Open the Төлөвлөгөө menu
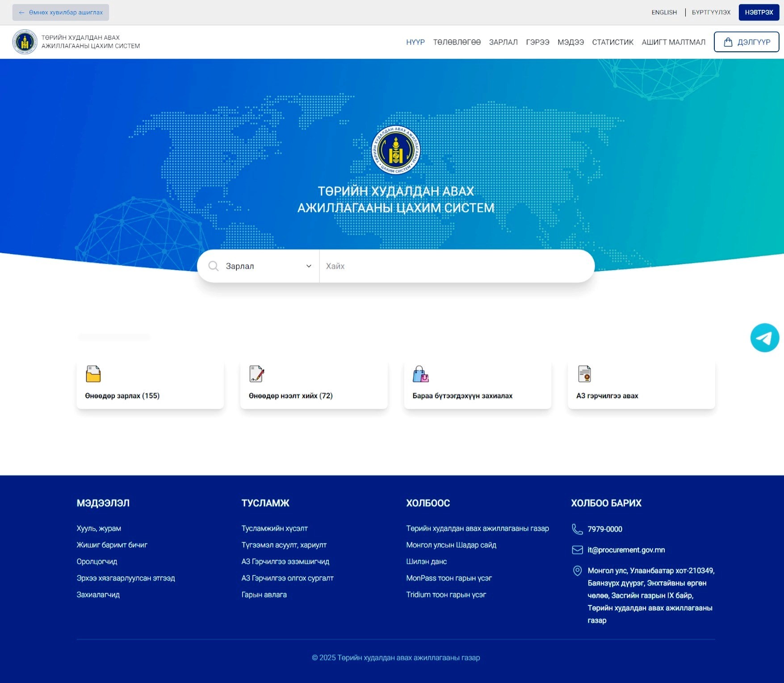 click(457, 42)
